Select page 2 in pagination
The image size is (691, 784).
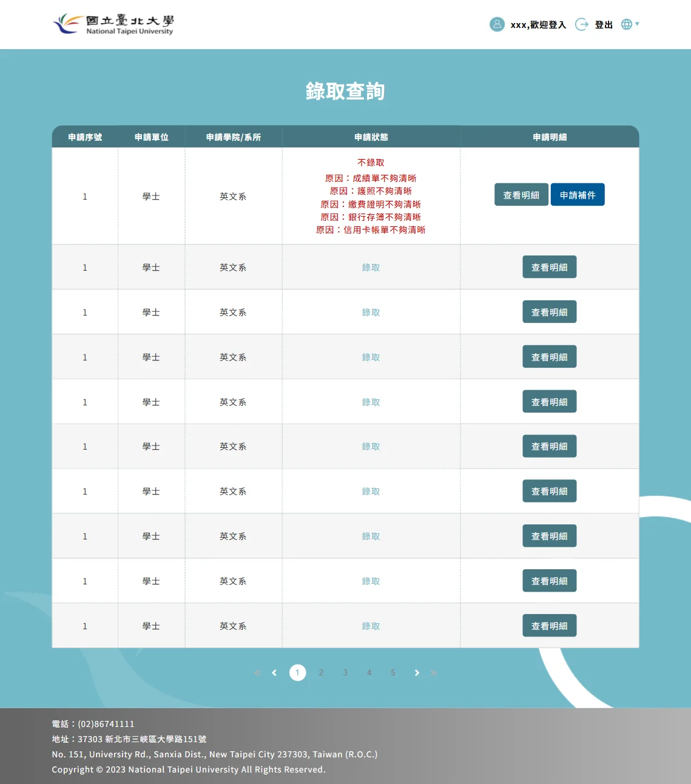pos(321,673)
